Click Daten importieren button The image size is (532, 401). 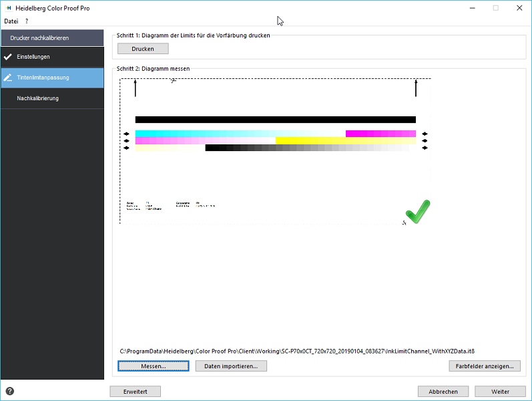231,366
